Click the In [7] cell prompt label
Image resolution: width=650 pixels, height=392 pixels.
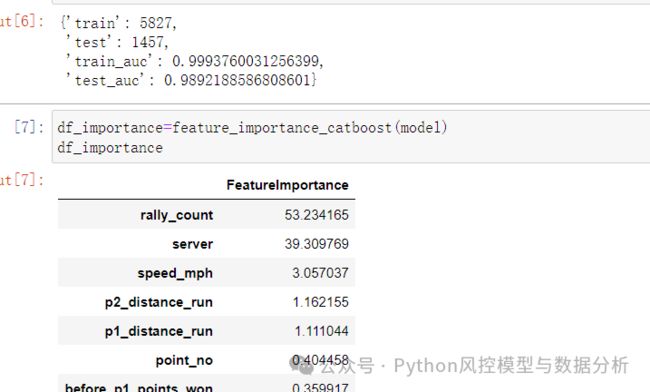29,127
